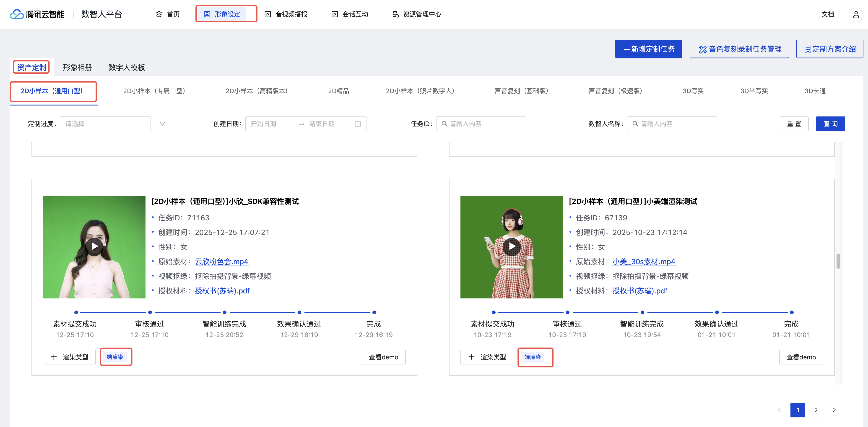Click the previous page arrow

click(779, 410)
